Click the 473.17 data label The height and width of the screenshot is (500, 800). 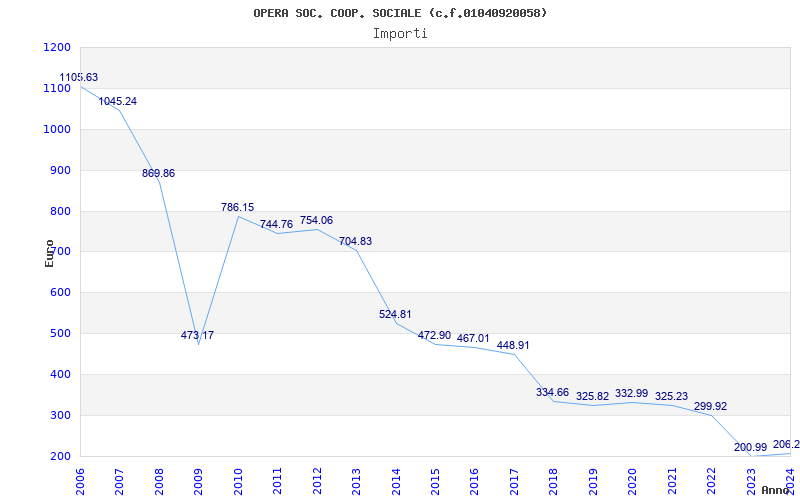click(197, 336)
